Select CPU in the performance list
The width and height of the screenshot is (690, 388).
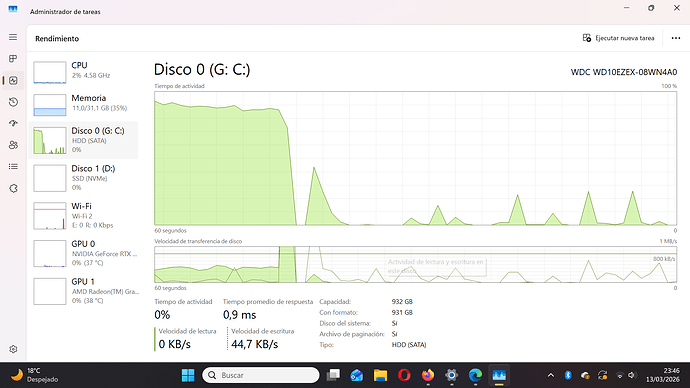pos(83,71)
